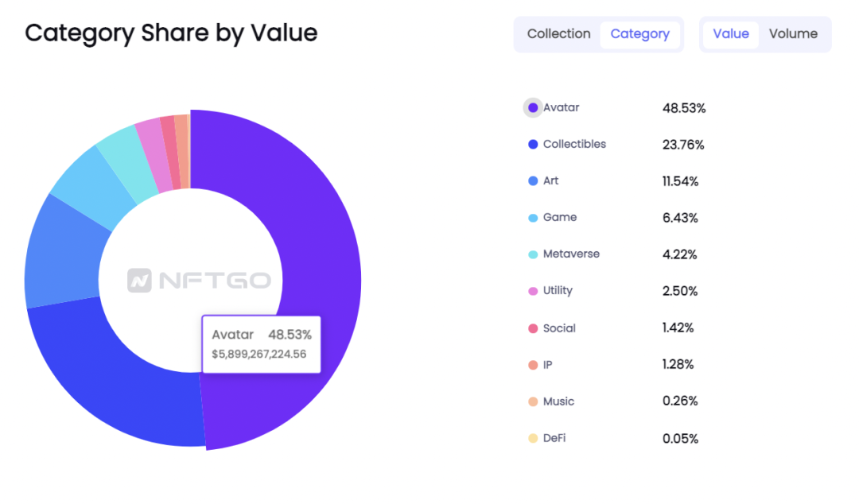Select the Value toggle option
The width and height of the screenshot is (859, 504).
(730, 34)
